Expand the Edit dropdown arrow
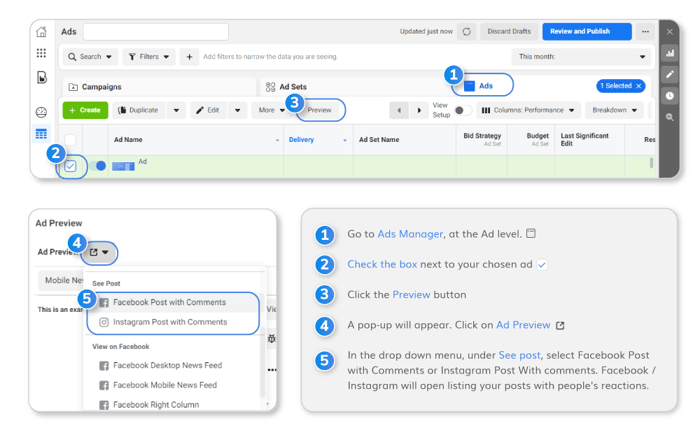Image resolution: width=700 pixels, height=435 pixels. pyautogui.click(x=238, y=110)
